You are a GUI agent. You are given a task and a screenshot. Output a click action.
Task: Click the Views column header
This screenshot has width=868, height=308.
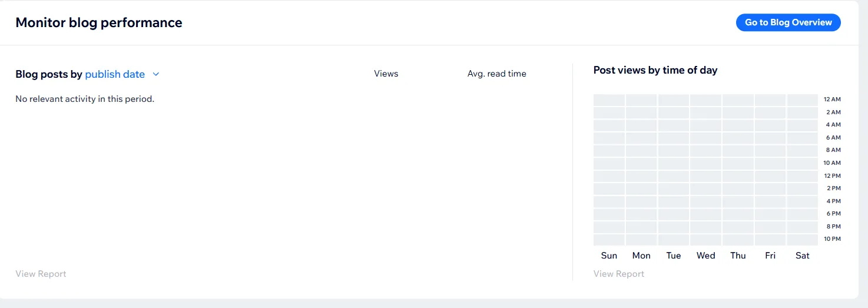(x=386, y=74)
